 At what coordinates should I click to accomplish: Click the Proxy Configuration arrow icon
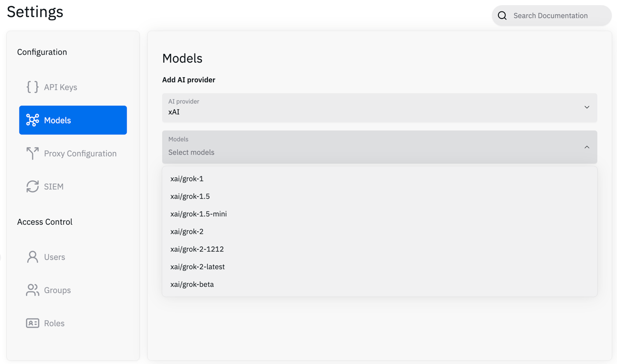pyautogui.click(x=32, y=153)
